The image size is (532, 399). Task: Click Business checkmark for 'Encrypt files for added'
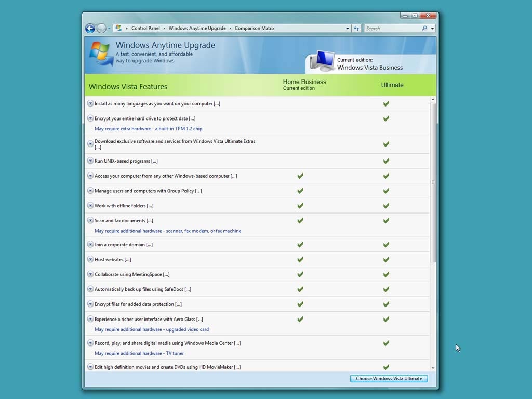click(300, 304)
